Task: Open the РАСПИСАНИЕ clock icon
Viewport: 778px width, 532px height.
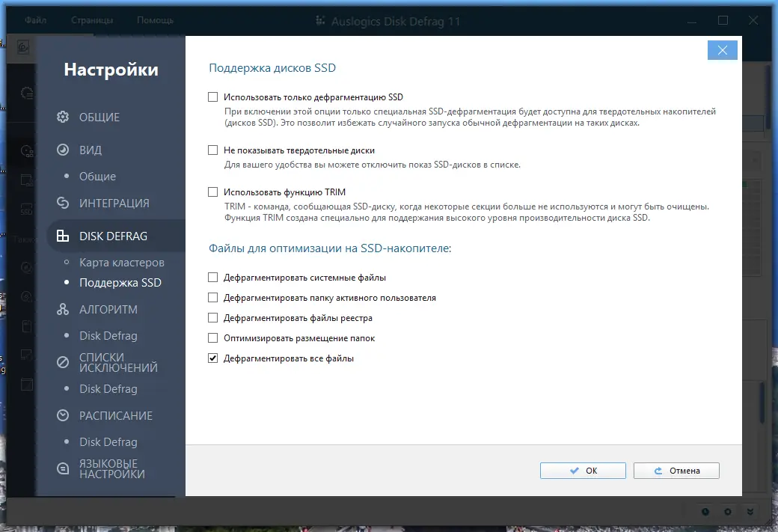Action: pyautogui.click(x=63, y=415)
